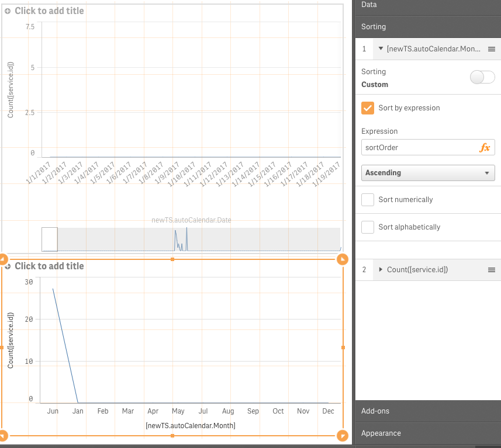Enable the Sort alphabetically checkbox
Image resolution: width=501 pixels, height=448 pixels.
coord(368,227)
